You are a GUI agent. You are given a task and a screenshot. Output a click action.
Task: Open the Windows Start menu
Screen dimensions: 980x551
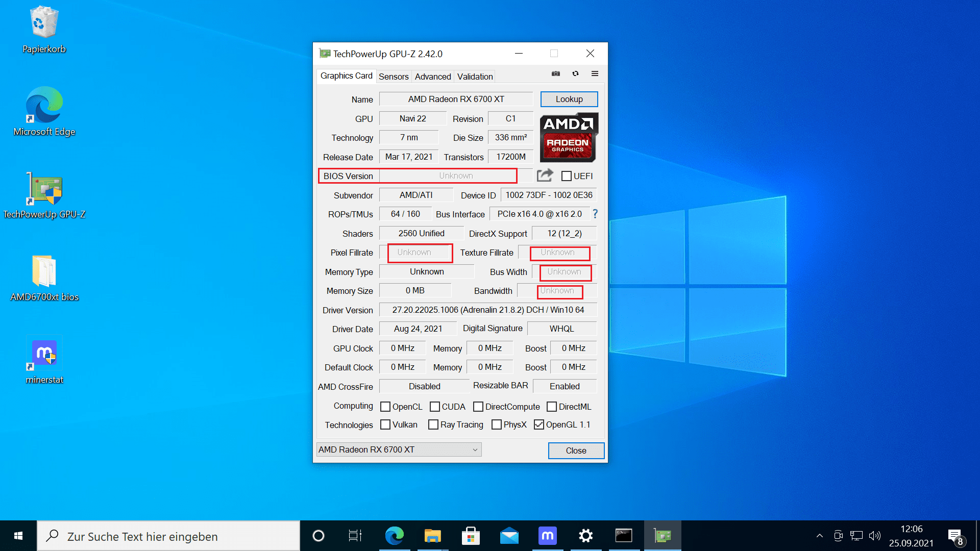(x=18, y=536)
